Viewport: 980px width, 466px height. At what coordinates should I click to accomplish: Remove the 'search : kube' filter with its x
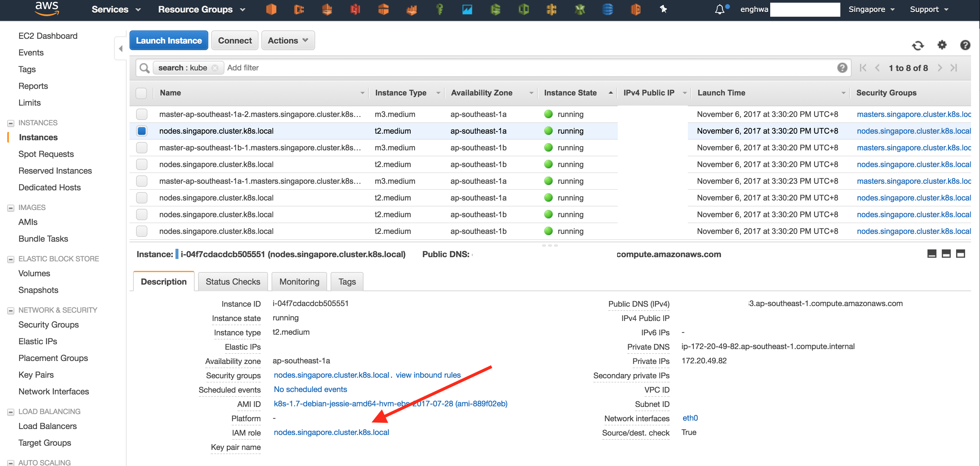click(215, 68)
